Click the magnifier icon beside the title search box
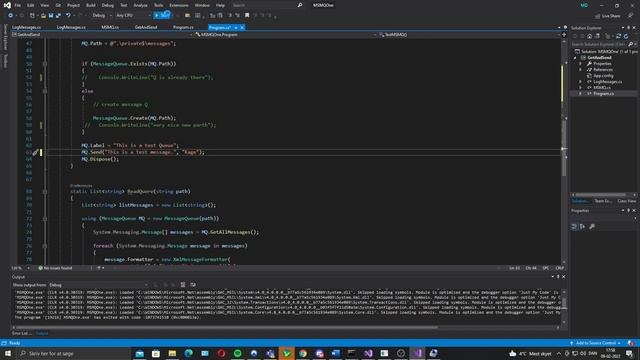The image size is (640, 360). pos(300,5)
